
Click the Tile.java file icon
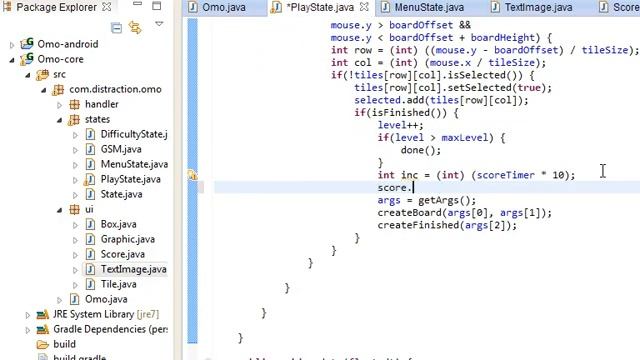pyautogui.click(x=90, y=284)
